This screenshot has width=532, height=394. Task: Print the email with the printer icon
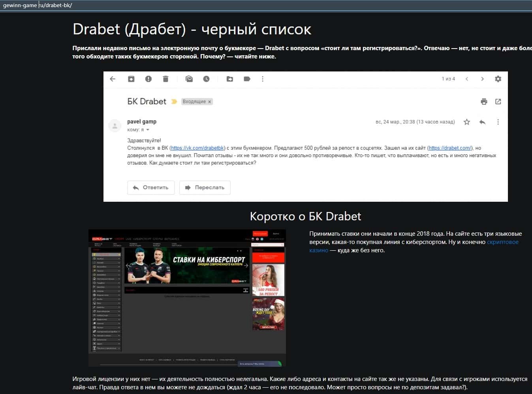click(x=484, y=101)
